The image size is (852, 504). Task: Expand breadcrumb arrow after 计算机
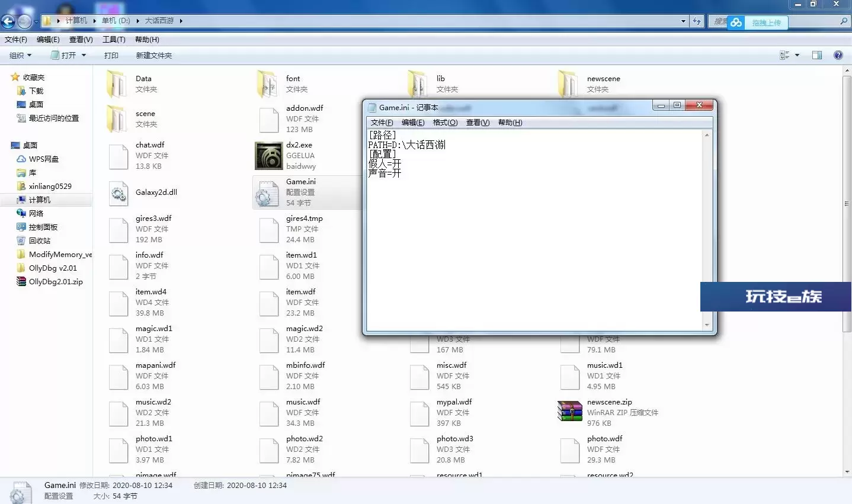click(94, 21)
